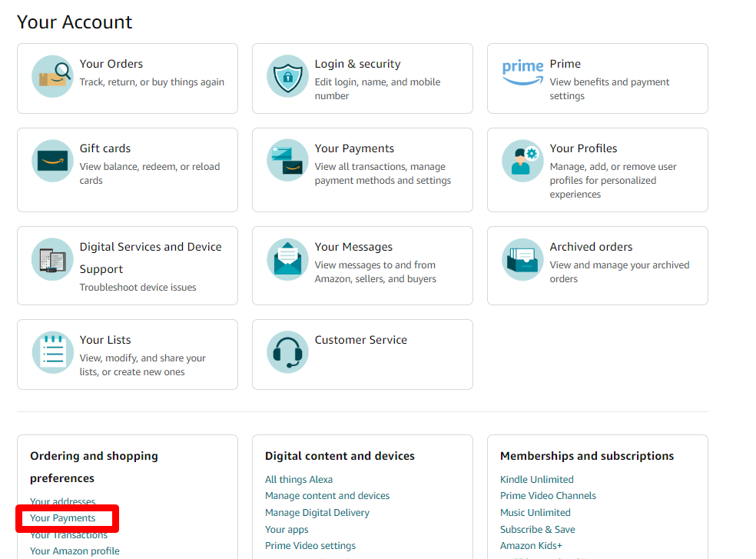Click the Login & security shield icon
The width and height of the screenshot is (756, 559).
coord(288,76)
